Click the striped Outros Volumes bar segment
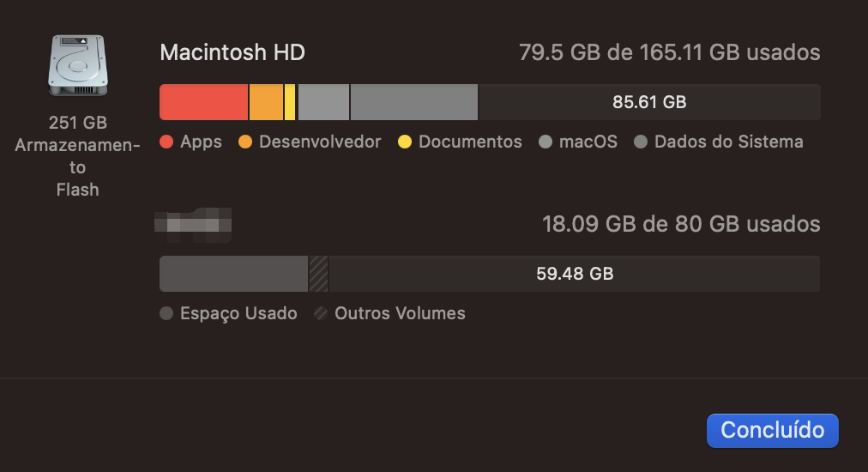The width and height of the screenshot is (868, 472). tap(318, 274)
